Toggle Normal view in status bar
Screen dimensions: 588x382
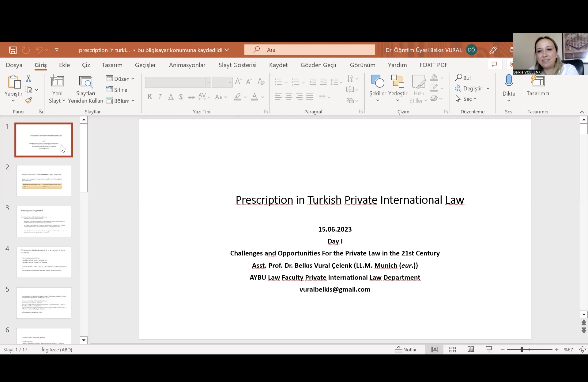pos(434,349)
